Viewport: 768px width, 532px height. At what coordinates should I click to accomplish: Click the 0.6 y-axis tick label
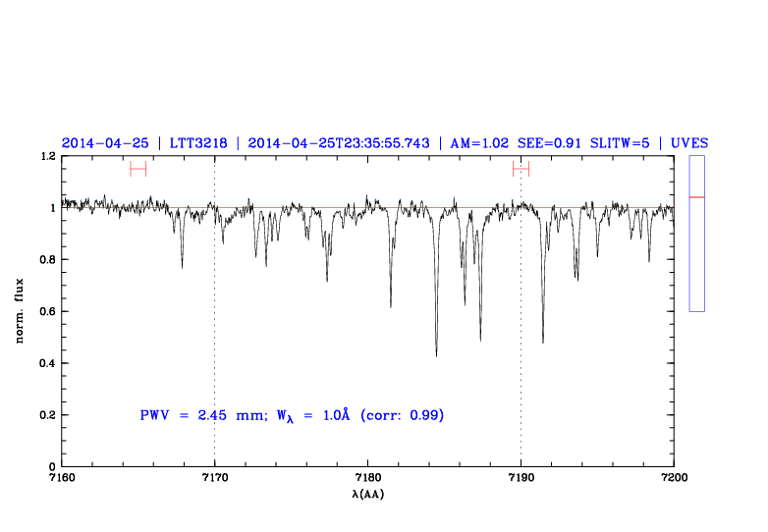46,312
